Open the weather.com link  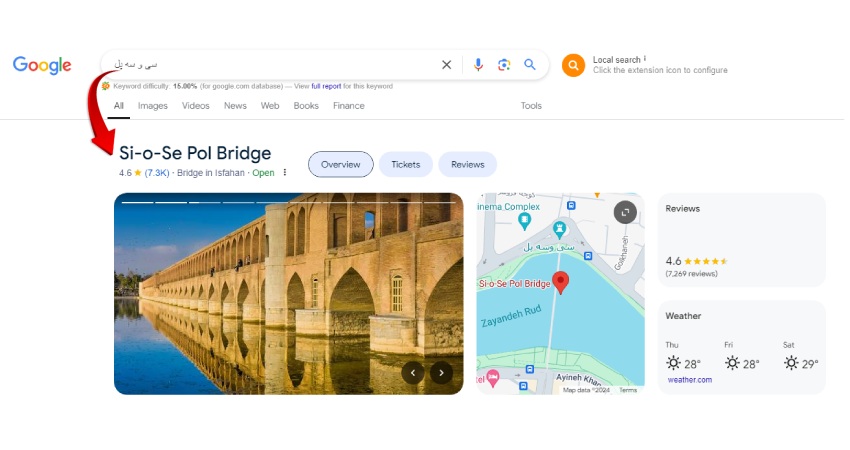click(690, 380)
